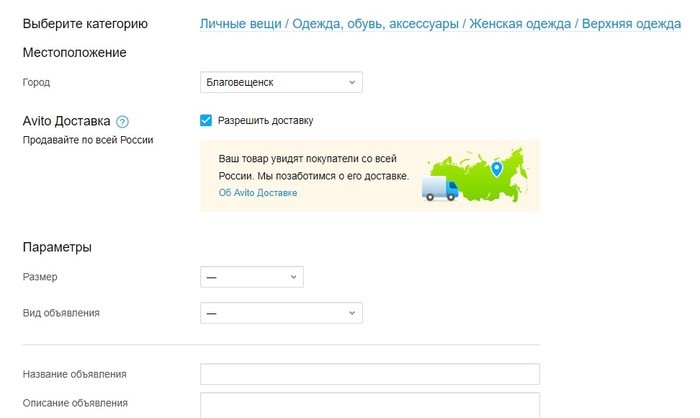Open the Личные вещи category link
This screenshot has height=418, width=700.
coord(241,24)
